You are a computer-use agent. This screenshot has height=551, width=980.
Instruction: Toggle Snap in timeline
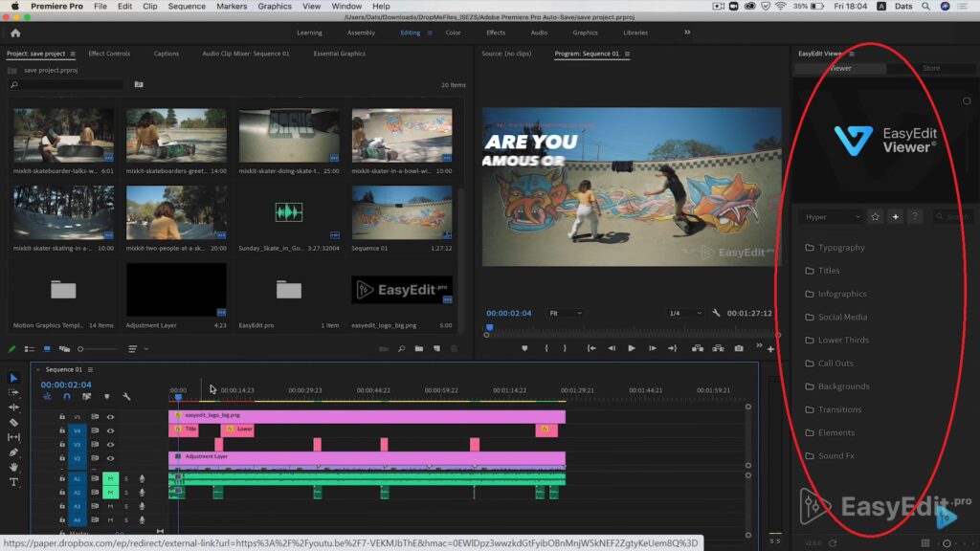point(67,397)
